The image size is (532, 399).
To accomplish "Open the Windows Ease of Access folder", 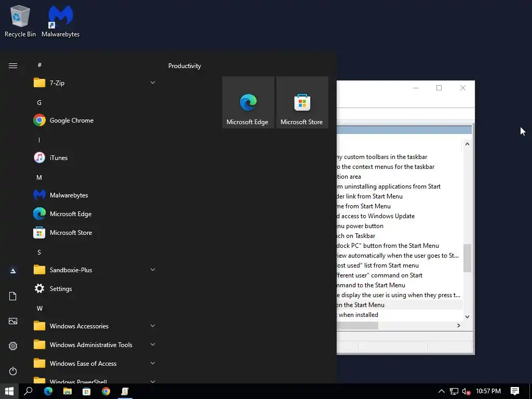I will [94, 363].
